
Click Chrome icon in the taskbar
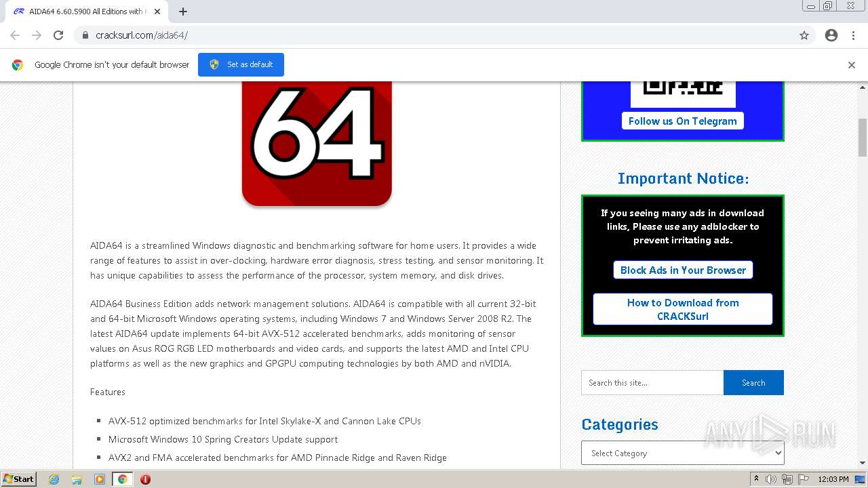tap(122, 479)
